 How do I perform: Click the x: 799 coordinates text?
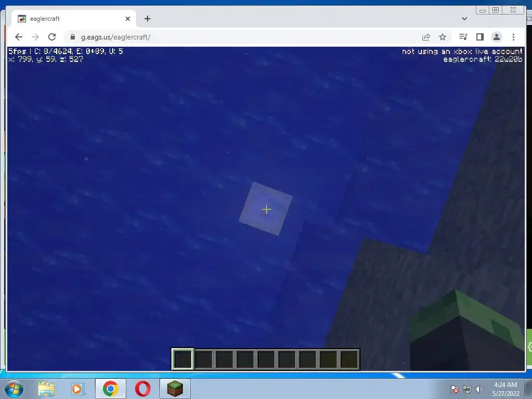(46, 59)
